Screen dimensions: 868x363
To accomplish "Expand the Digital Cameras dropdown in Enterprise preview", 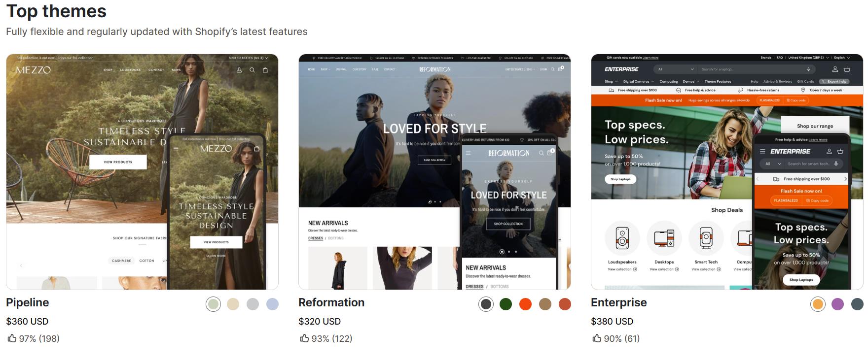I will point(638,82).
